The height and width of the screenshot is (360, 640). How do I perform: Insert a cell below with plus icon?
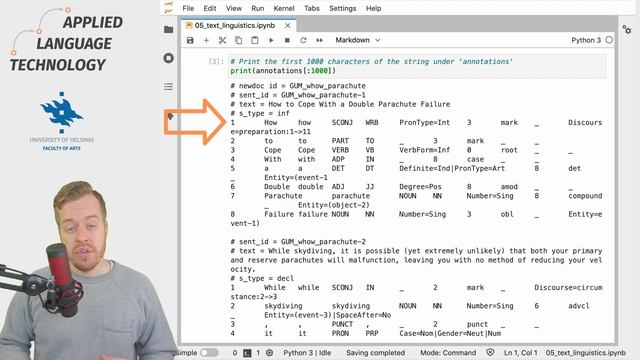[x=206, y=40]
